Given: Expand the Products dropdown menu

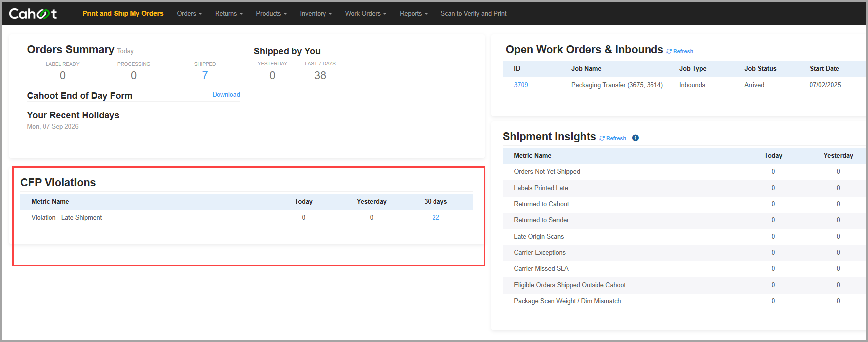Looking at the screenshot, I should pos(271,13).
